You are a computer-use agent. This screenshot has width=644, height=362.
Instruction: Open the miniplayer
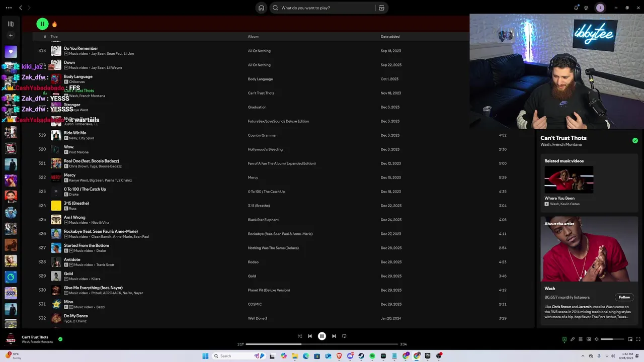click(x=630, y=339)
